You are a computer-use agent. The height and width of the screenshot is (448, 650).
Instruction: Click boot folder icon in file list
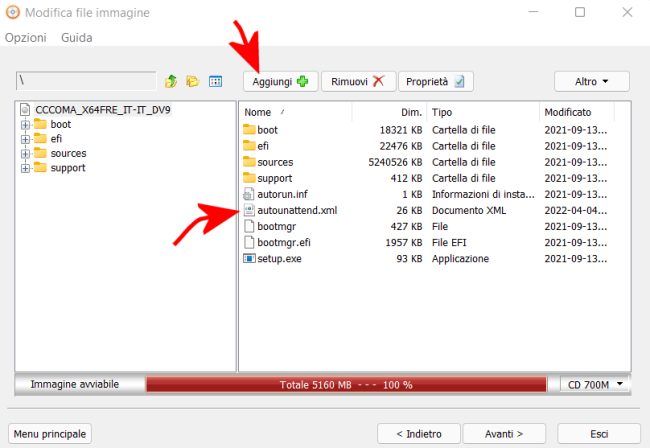[249, 129]
